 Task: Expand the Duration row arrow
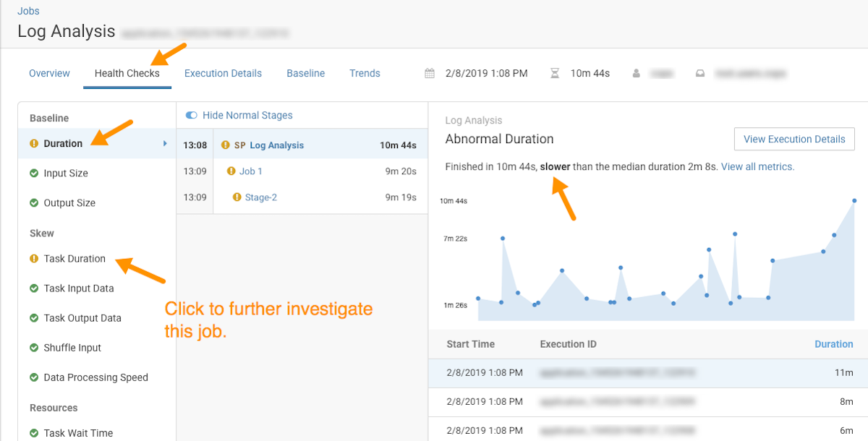(x=165, y=143)
